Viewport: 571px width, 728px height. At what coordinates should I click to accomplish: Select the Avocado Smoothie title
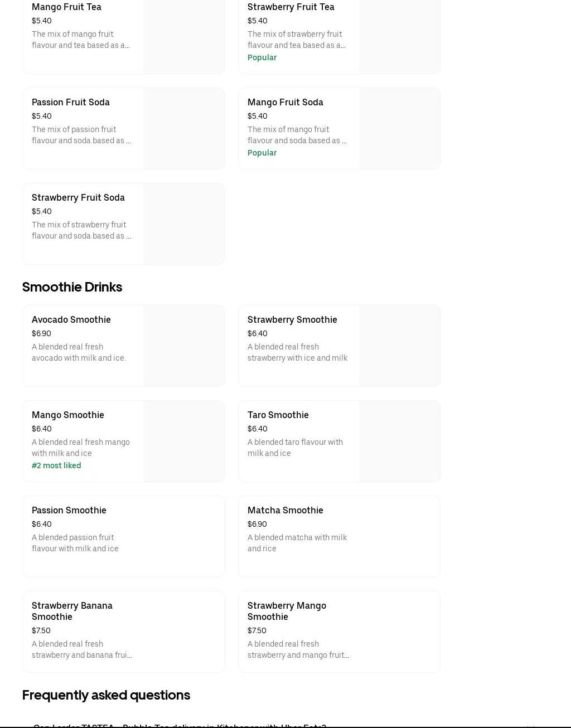71,320
